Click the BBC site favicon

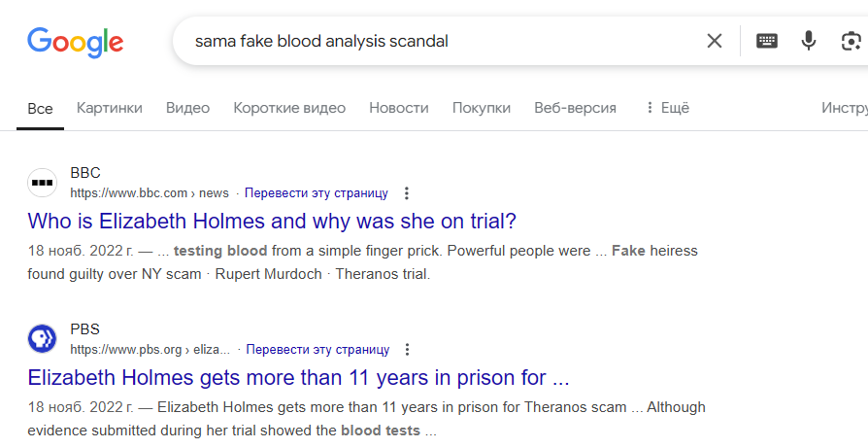pyautogui.click(x=42, y=183)
